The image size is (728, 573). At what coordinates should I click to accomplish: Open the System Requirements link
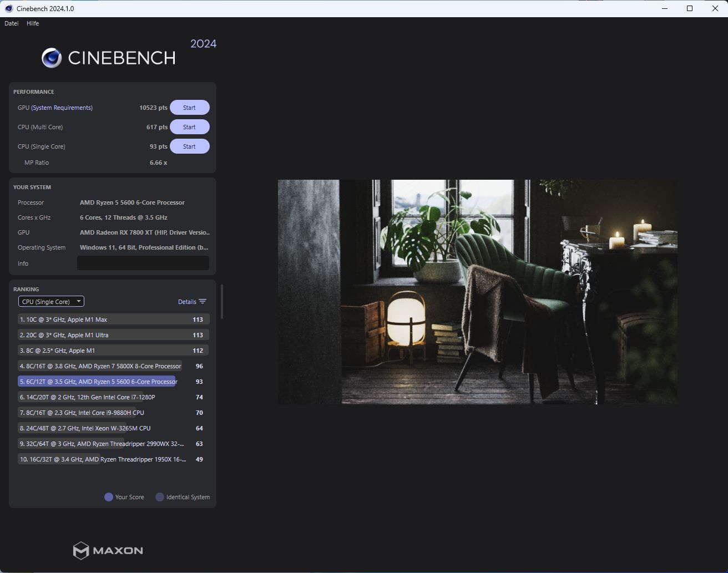(62, 108)
